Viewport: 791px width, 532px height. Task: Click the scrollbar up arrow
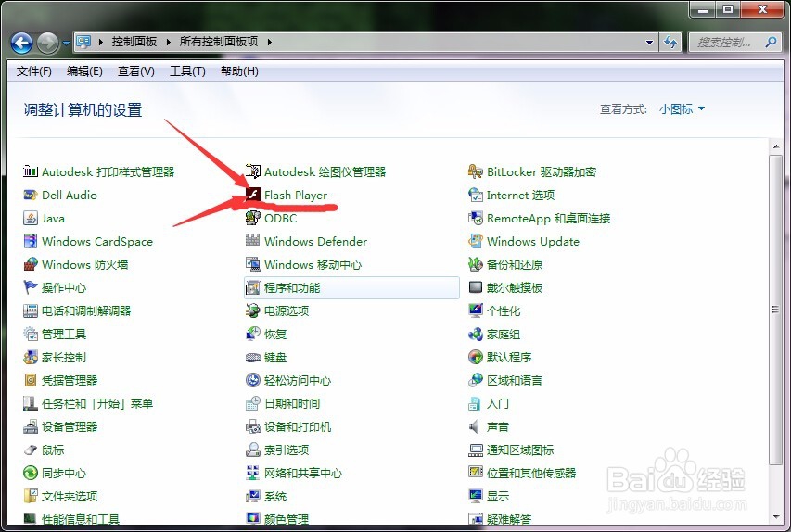coord(775,146)
